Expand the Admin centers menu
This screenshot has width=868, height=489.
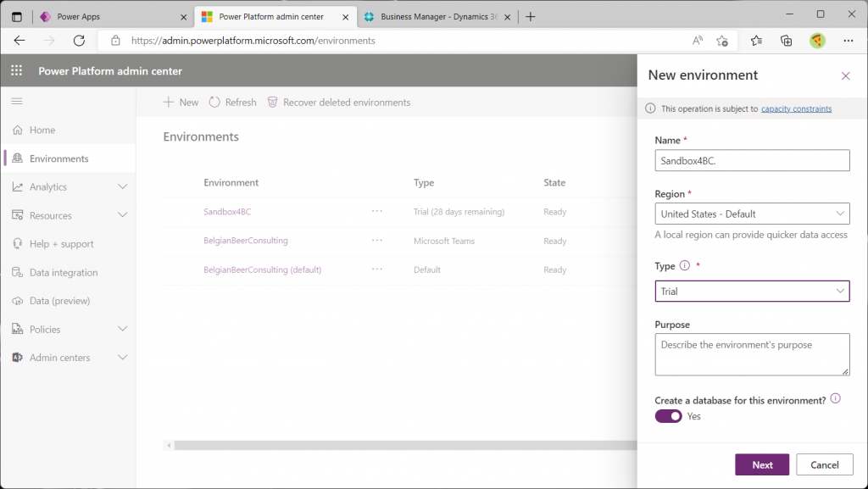[x=123, y=358]
